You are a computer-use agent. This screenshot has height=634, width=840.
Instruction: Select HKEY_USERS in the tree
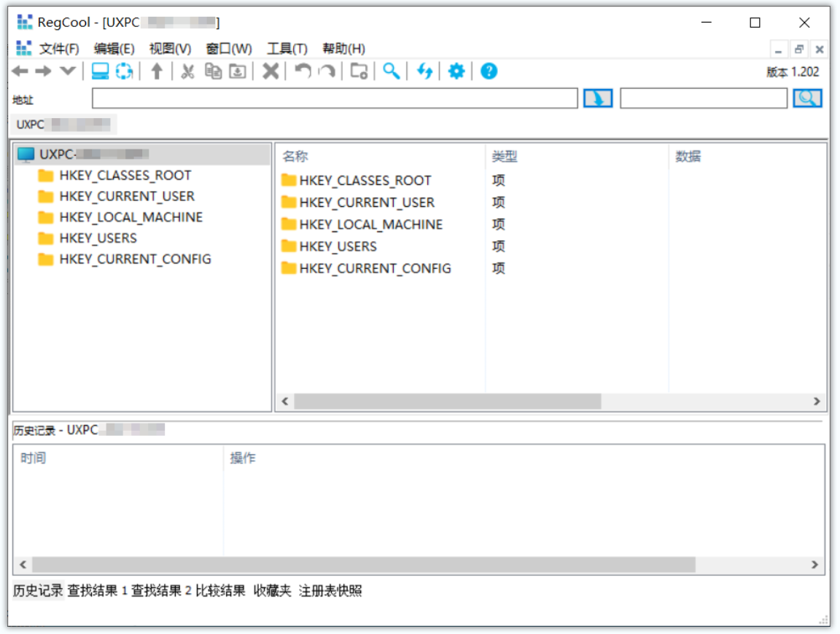[98, 238]
